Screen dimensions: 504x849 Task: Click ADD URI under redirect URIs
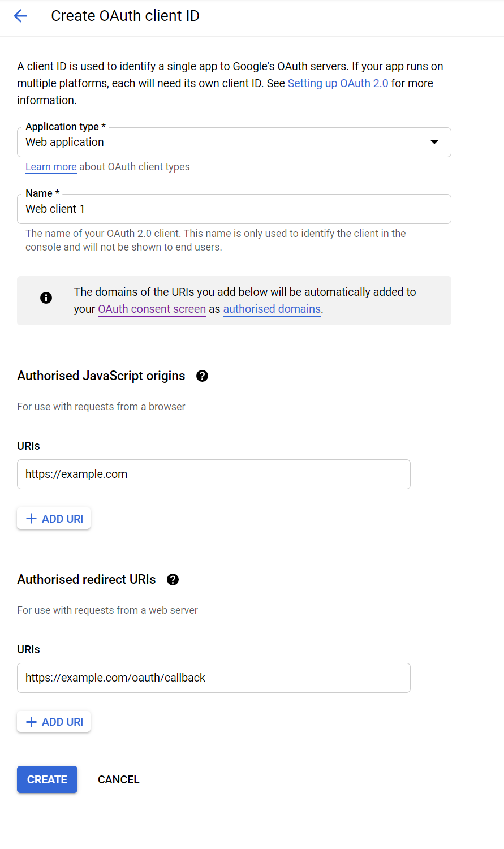[54, 721]
